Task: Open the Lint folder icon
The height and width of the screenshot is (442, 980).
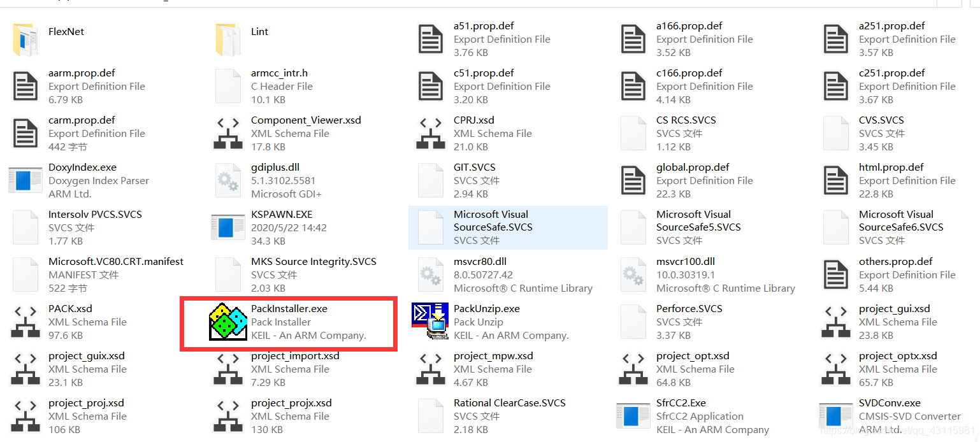Action: pos(228,39)
